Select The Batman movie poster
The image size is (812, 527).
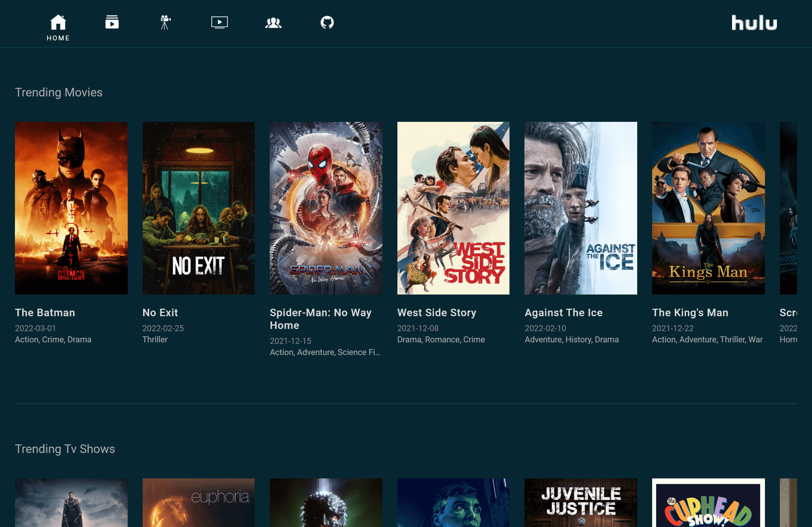(x=72, y=208)
